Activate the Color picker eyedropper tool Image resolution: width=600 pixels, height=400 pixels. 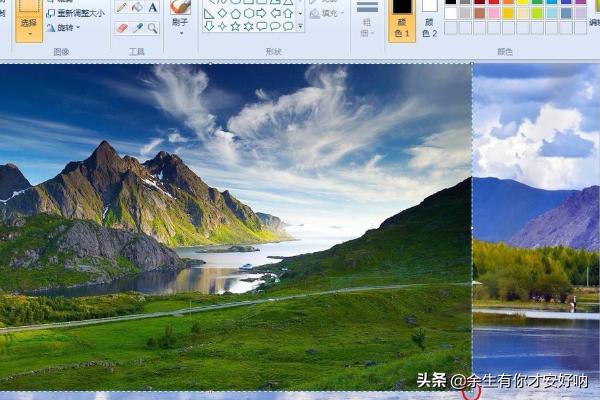click(137, 28)
